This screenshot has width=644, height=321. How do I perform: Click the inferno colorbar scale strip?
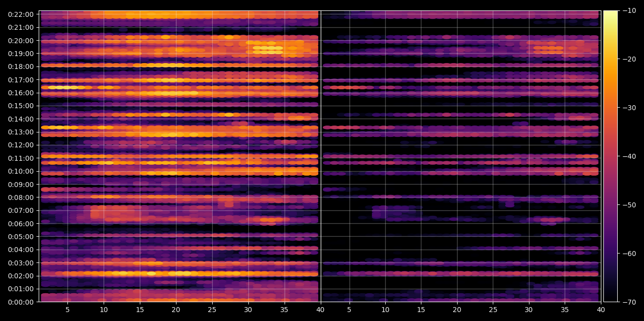tap(610, 156)
